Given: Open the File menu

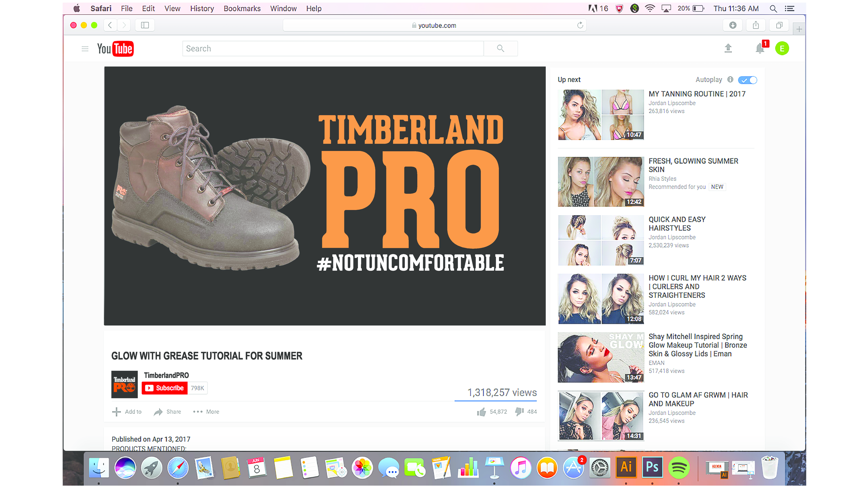Looking at the screenshot, I should (127, 8).
